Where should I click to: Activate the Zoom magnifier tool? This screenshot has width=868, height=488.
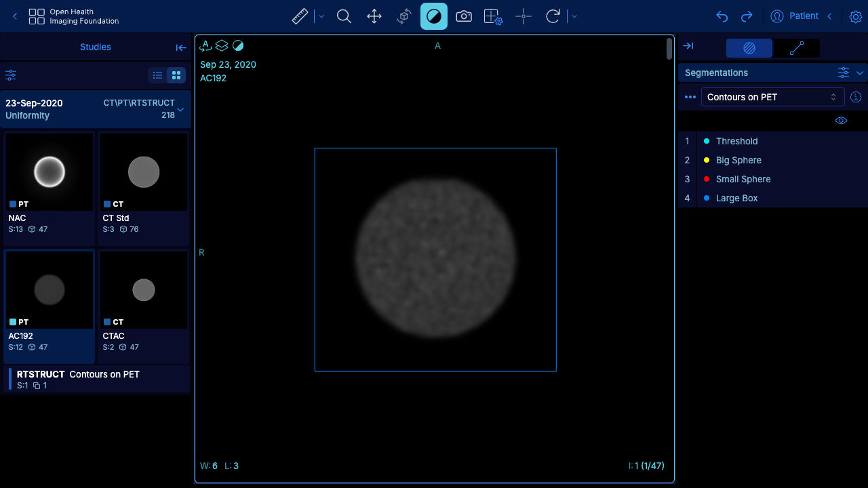tap(344, 16)
